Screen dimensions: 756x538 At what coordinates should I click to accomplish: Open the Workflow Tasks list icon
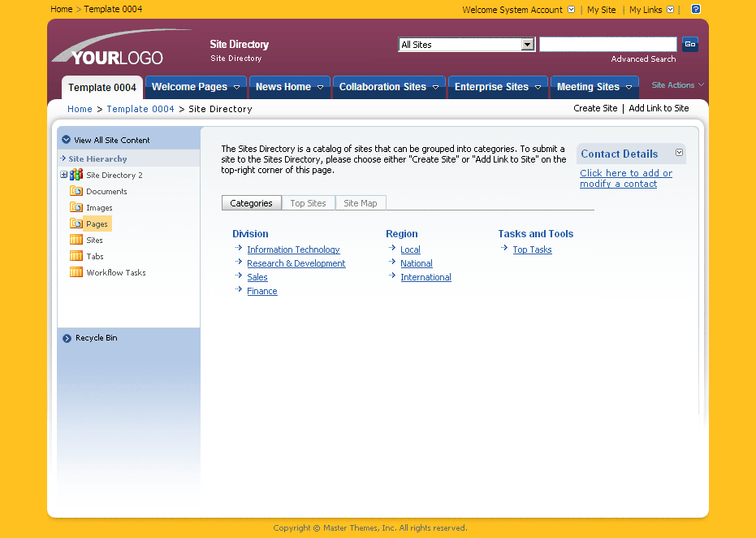click(x=76, y=272)
